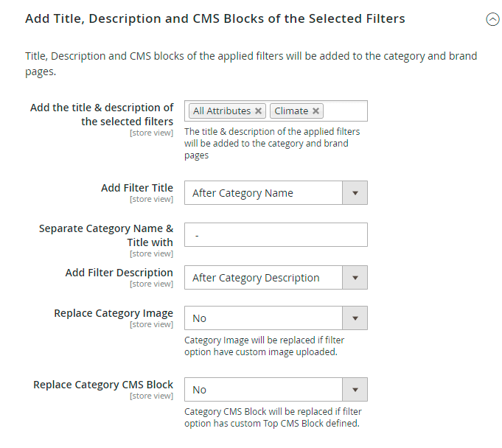Open the After Category Description dropdown

(x=264, y=278)
